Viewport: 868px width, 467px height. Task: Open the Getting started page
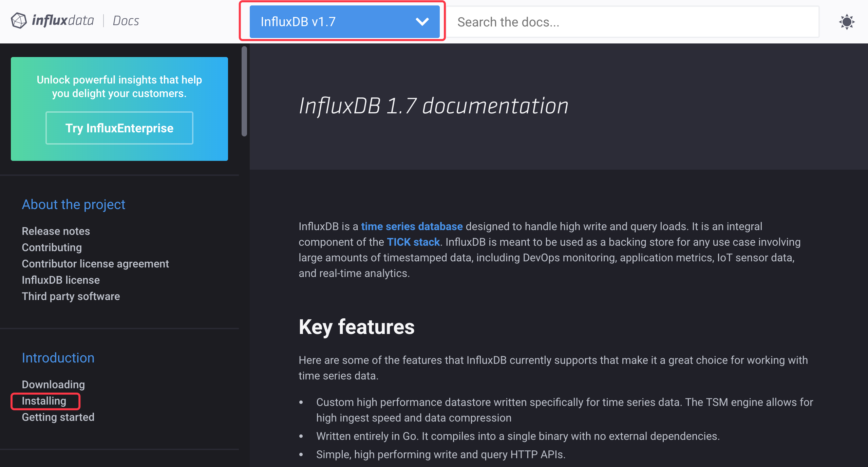tap(58, 417)
